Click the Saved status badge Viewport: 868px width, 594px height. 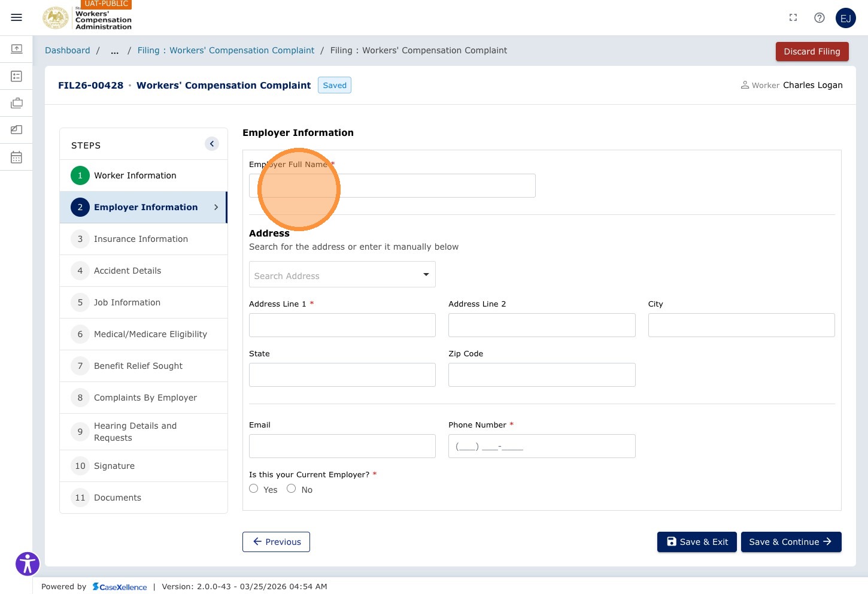(335, 85)
